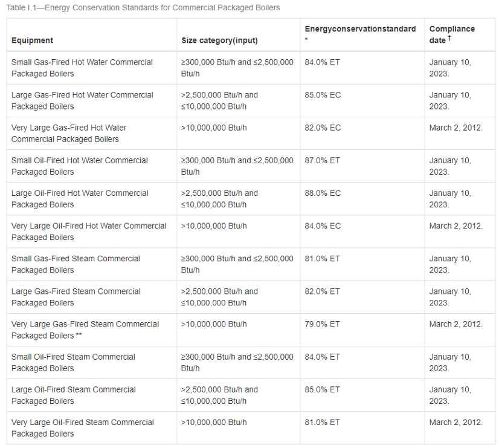Viewport: 499px width, 448px height.
Task: Select the Table I.1 caption title
Action: click(x=143, y=8)
